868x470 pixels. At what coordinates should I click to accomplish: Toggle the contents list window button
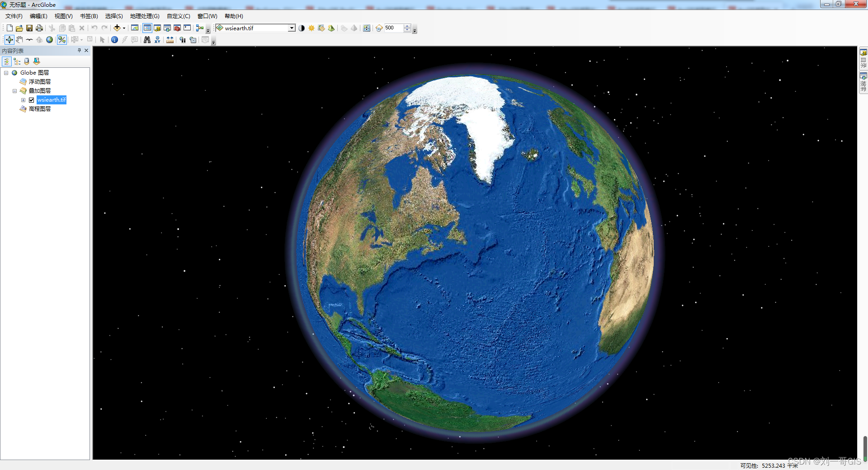click(147, 28)
